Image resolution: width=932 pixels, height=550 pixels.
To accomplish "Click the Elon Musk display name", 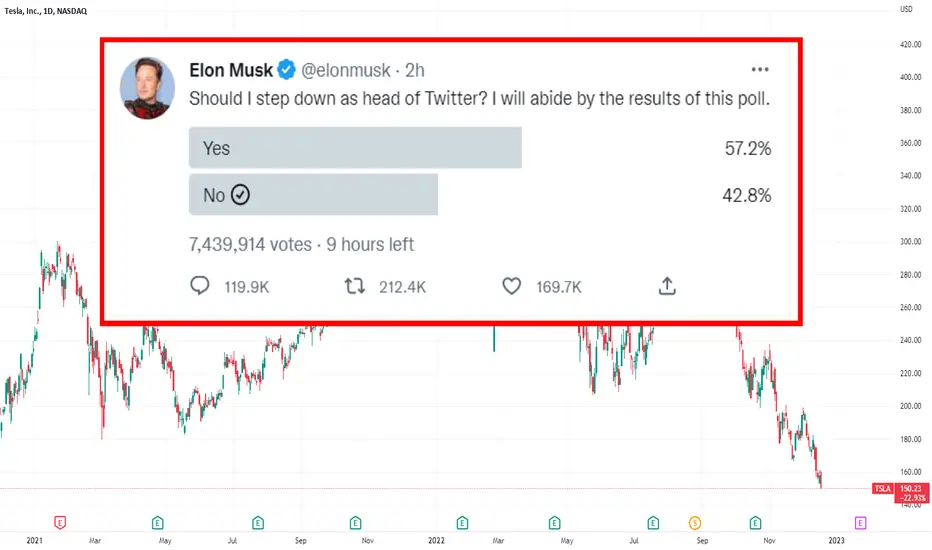I will coord(231,70).
